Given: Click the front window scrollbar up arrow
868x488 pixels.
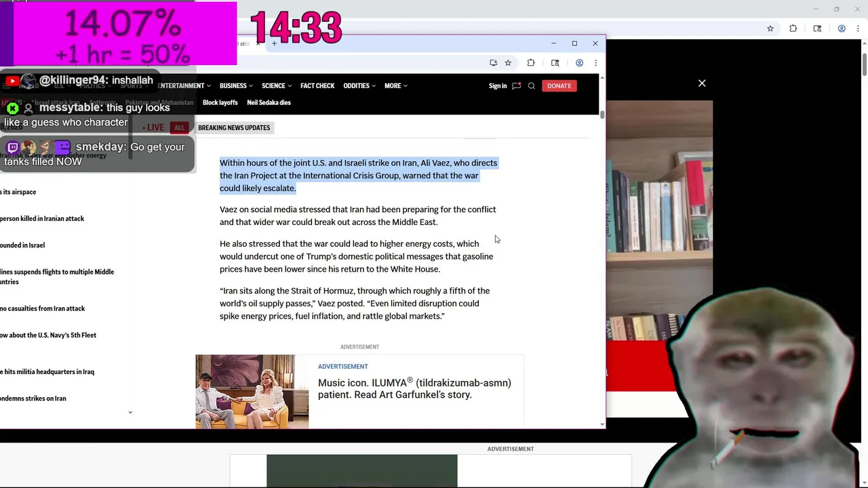Looking at the screenshot, I should tap(601, 77).
